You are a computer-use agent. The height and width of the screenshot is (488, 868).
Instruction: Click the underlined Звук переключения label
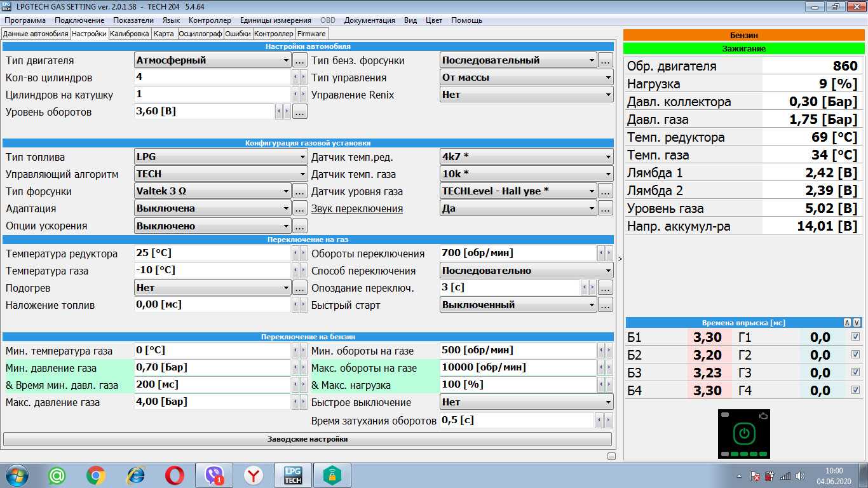point(357,208)
